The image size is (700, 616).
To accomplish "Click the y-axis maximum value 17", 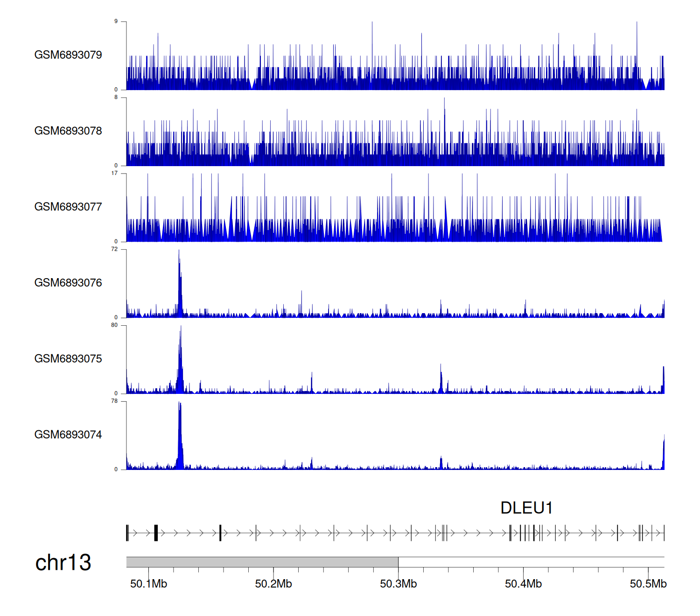I will (114, 173).
